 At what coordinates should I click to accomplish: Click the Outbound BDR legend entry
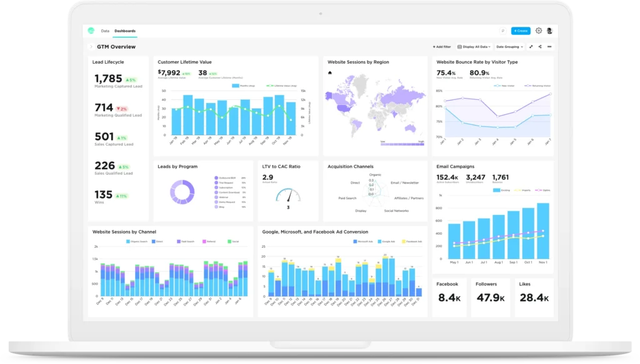[230, 178]
